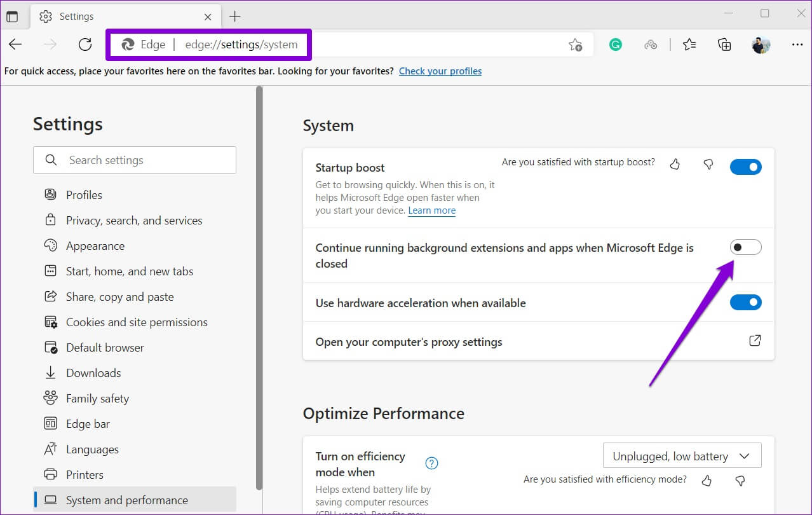Go to Languages settings
The width and height of the screenshot is (812, 515).
point(135,449)
